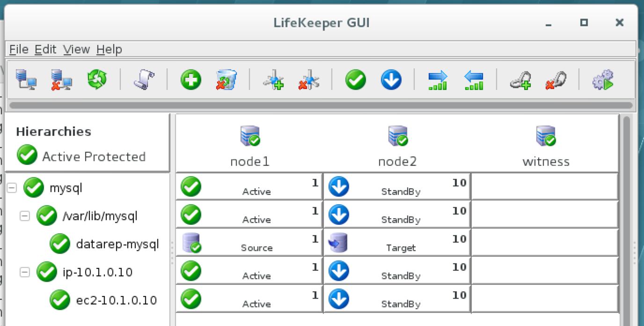Image resolution: width=644 pixels, height=326 pixels.
Task: Click the Out of Service blue arrow toolbar icon
Action: [391, 80]
